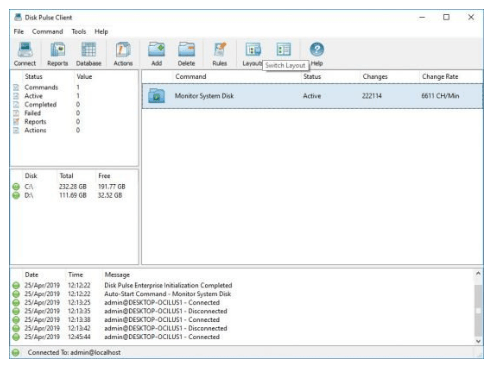Click the Time column header in log

(x=76, y=275)
